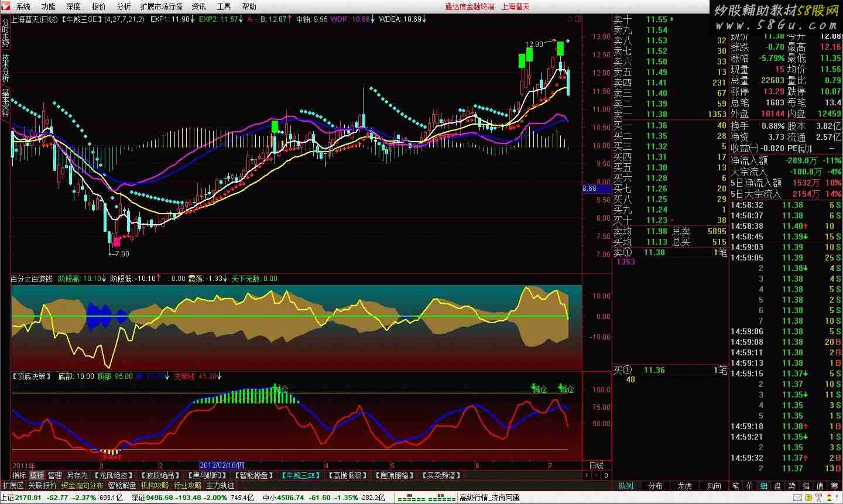Open the 关联报价 tab
The image size is (843, 504).
[x=42, y=485]
